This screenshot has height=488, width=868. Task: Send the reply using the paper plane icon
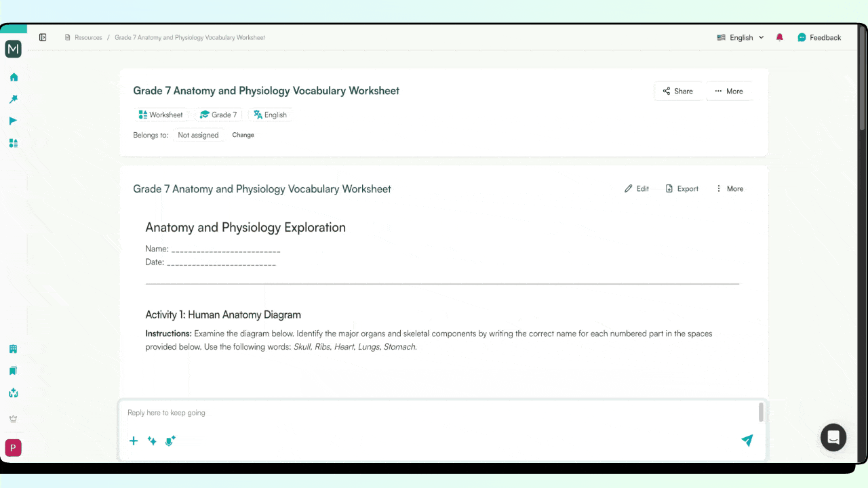[x=747, y=441]
